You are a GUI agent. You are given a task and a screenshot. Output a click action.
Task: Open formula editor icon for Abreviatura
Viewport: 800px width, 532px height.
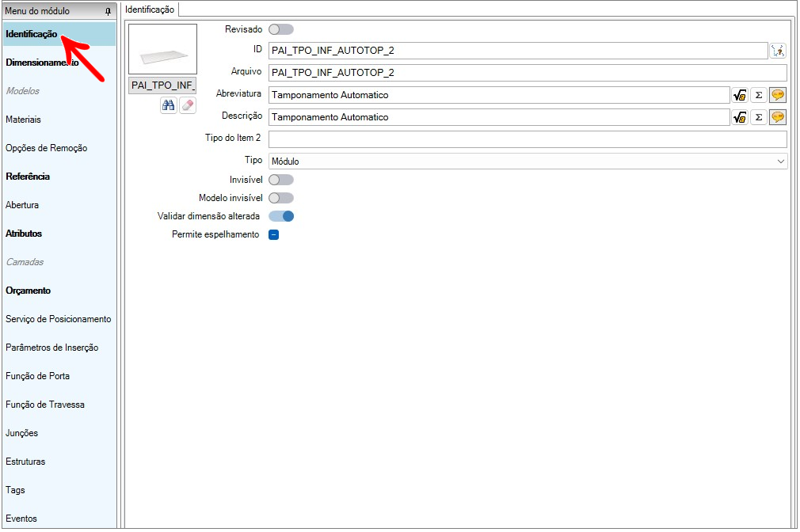[740, 95]
